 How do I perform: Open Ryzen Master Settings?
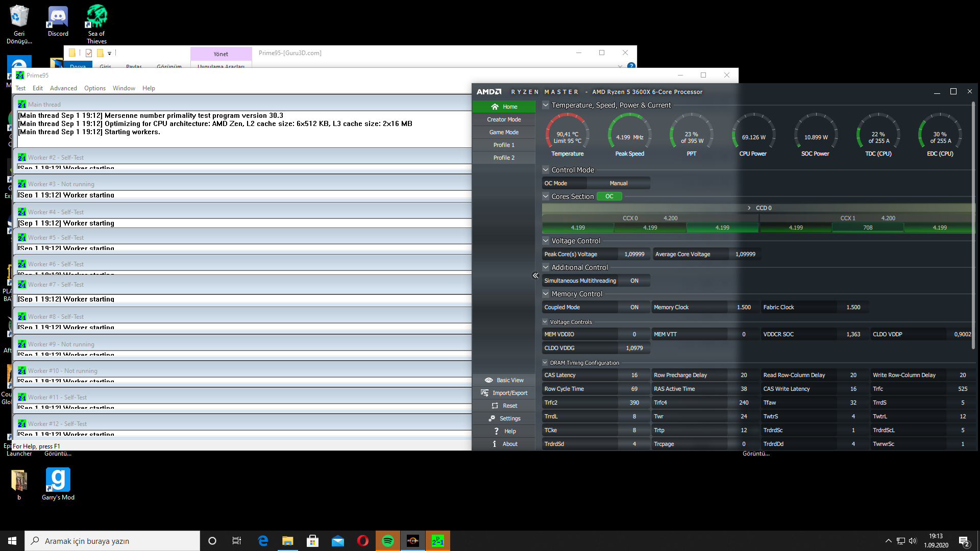pyautogui.click(x=504, y=418)
